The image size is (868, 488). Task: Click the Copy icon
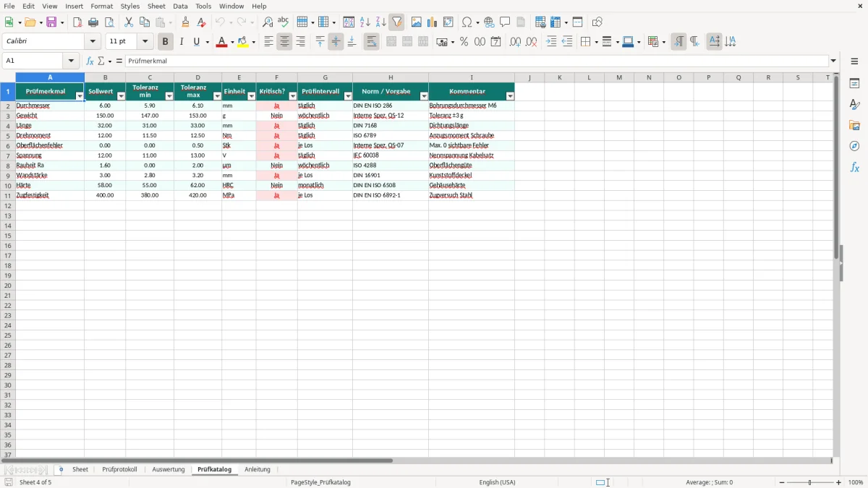145,22
